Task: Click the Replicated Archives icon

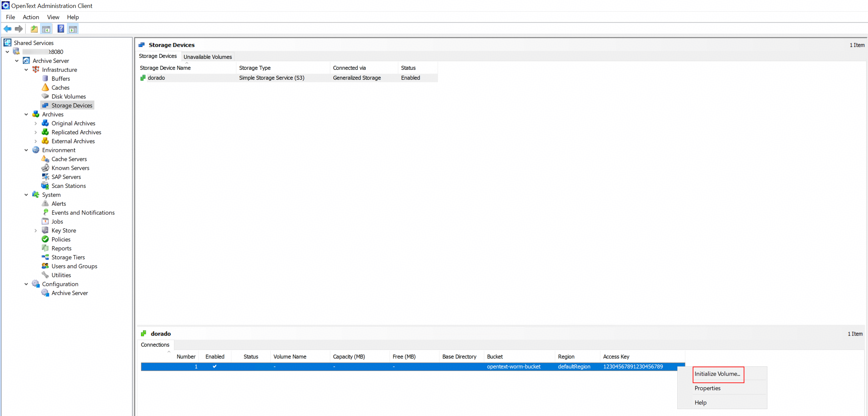Action: coord(45,132)
